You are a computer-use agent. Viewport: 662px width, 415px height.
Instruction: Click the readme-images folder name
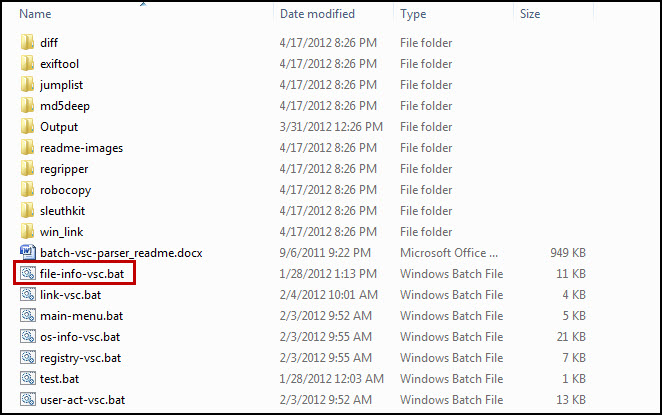[x=82, y=148]
